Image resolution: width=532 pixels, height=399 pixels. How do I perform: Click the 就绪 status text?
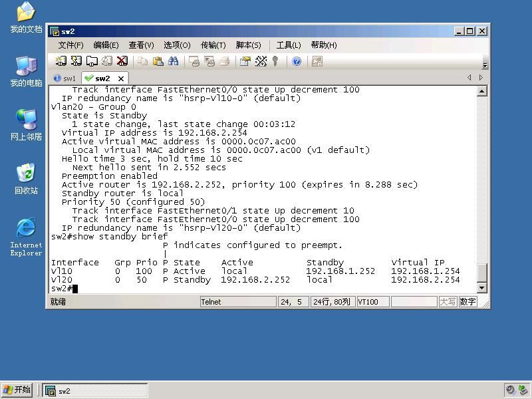tap(58, 302)
